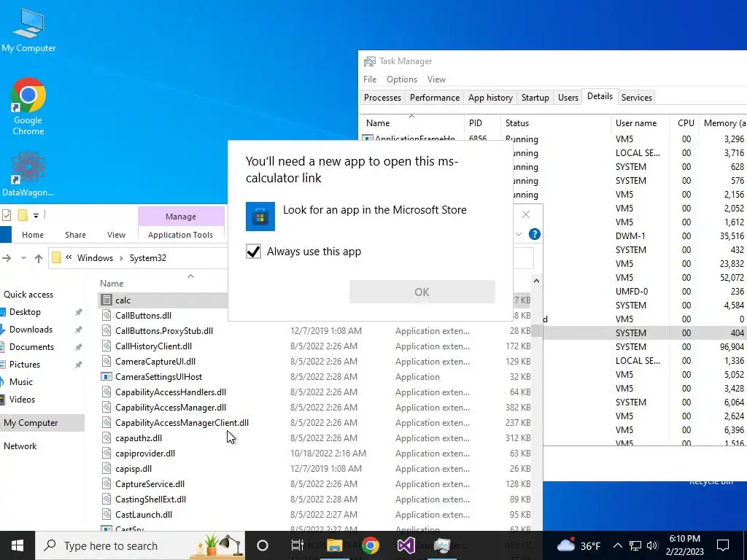Select Downloads in Quick access

[31, 330]
